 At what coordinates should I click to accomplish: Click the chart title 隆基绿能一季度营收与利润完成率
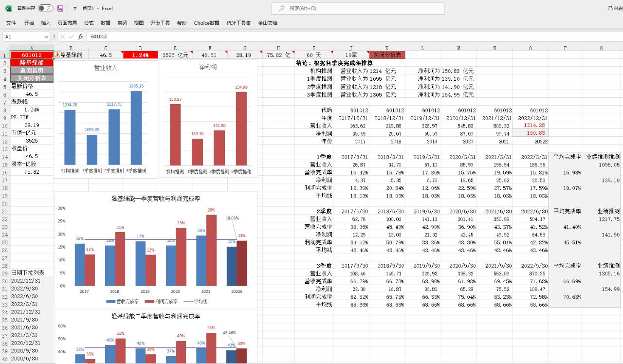(156, 199)
